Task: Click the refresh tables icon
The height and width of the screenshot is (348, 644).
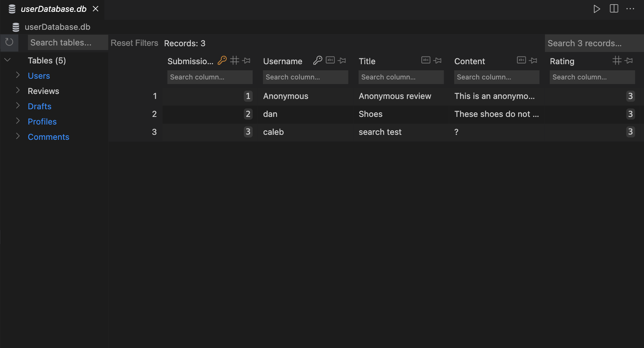Action: 9,42
